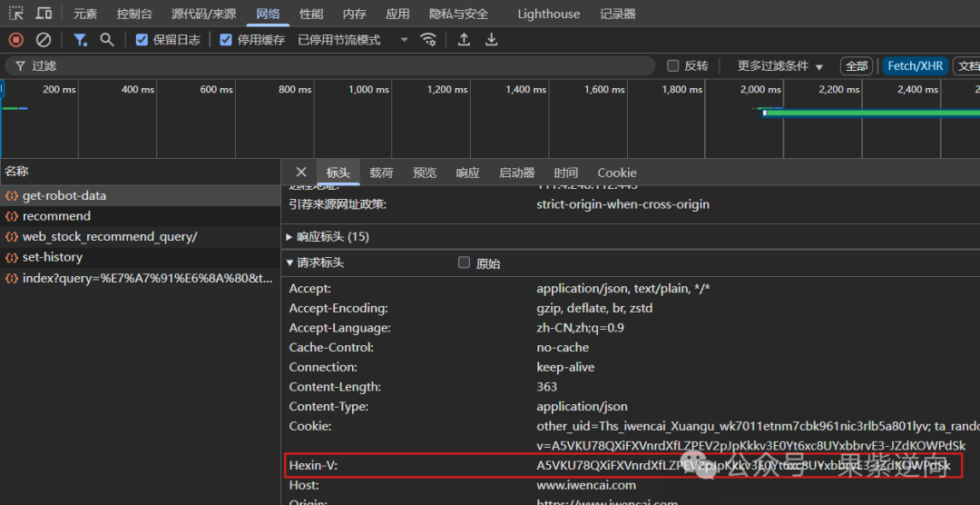Import HAR file with upload icon

coord(464,40)
